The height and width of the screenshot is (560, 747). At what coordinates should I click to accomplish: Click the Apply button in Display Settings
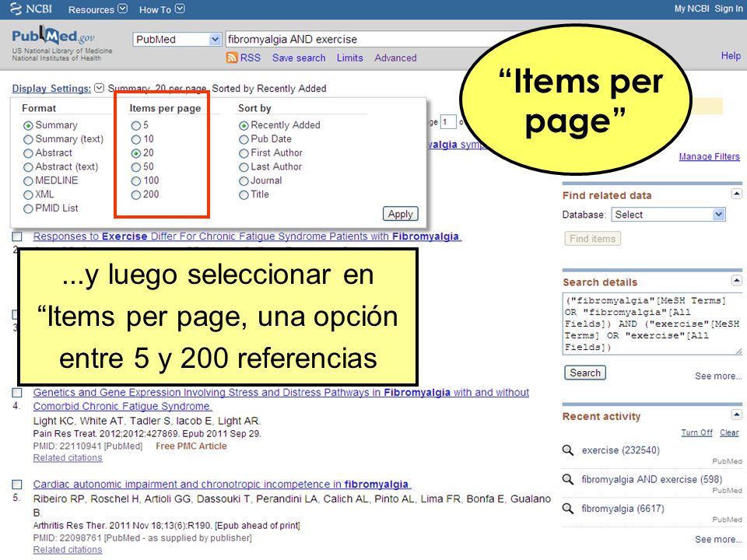(x=400, y=214)
